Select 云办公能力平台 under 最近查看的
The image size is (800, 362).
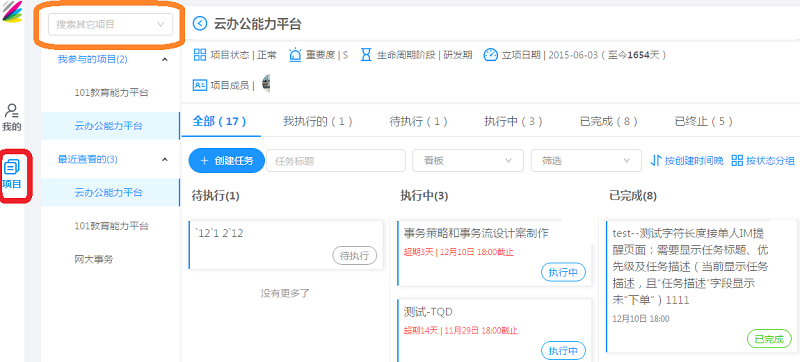pos(111,193)
